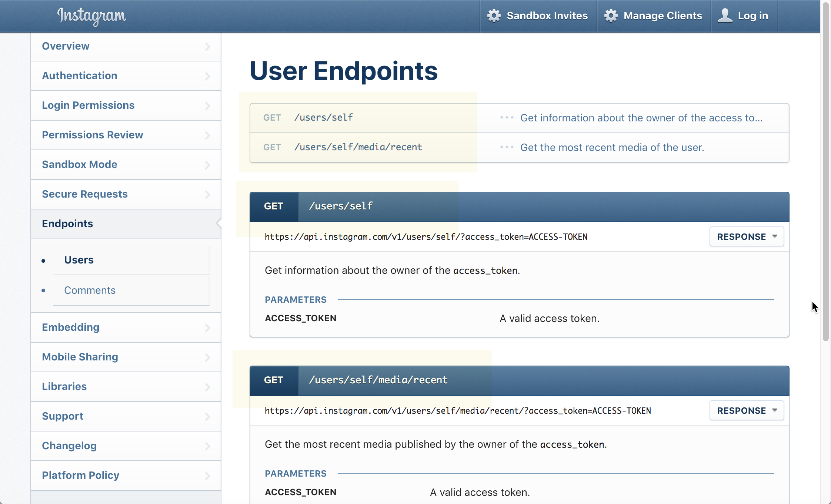Click chevron arrow on Authentication row
The height and width of the screenshot is (504, 831).
point(207,76)
